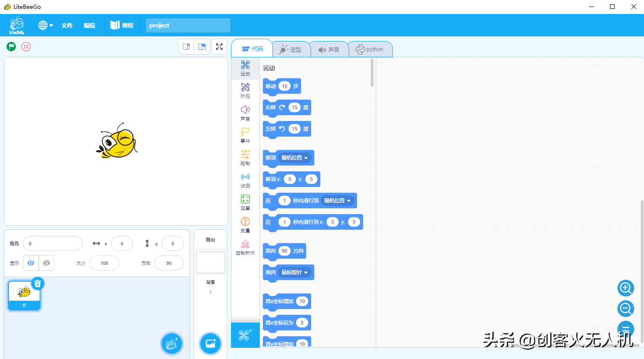Zoom out the code workspace
This screenshot has height=359, width=644.
[x=625, y=308]
